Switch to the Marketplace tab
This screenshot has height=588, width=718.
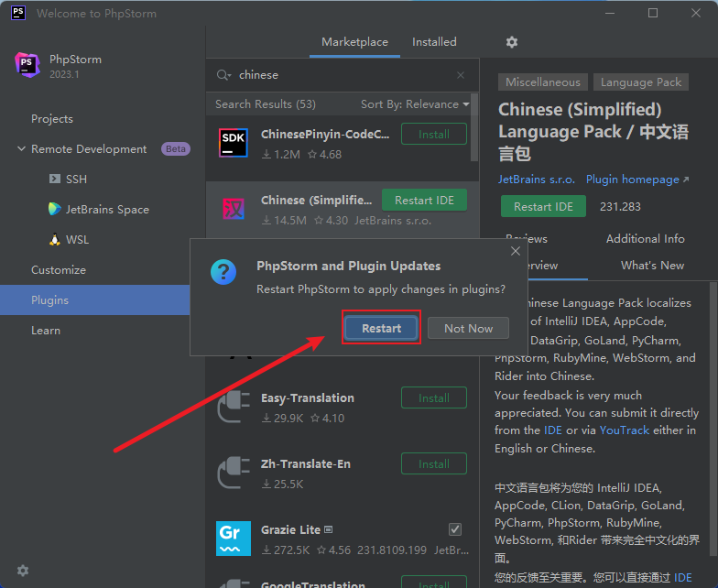[x=354, y=42]
